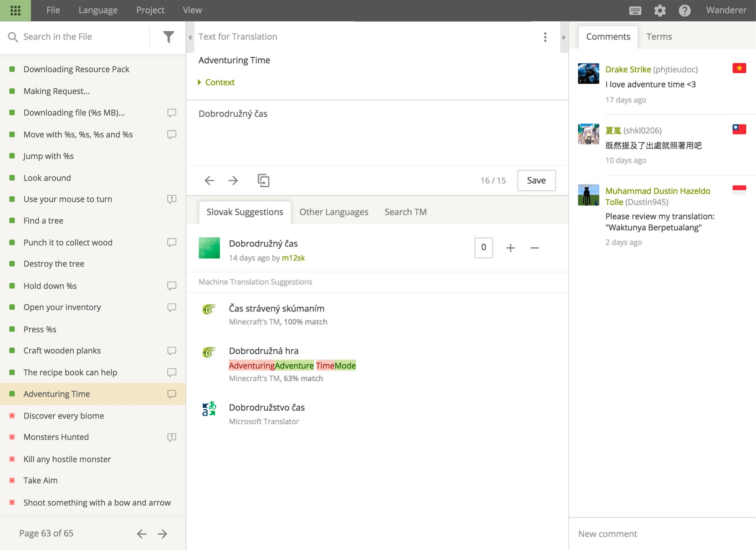
Task: Open issue icon beside Monsters Hunted
Action: pyautogui.click(x=171, y=437)
